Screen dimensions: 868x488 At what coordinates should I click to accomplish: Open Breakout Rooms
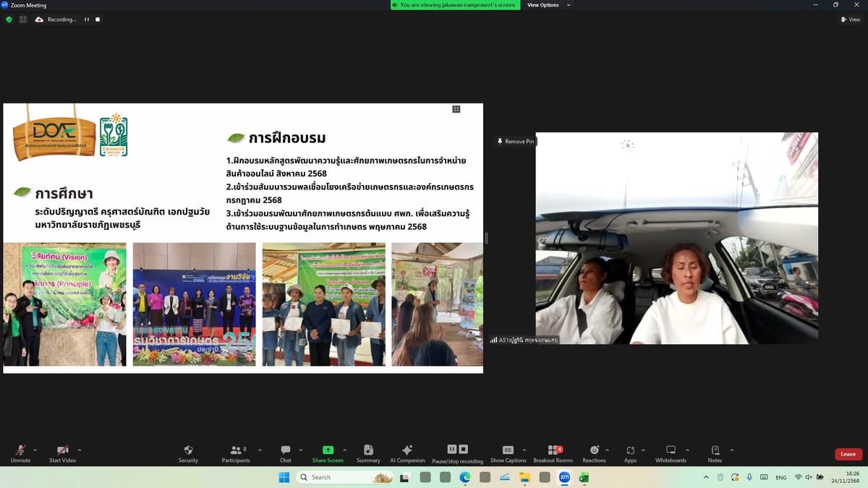coord(553,450)
